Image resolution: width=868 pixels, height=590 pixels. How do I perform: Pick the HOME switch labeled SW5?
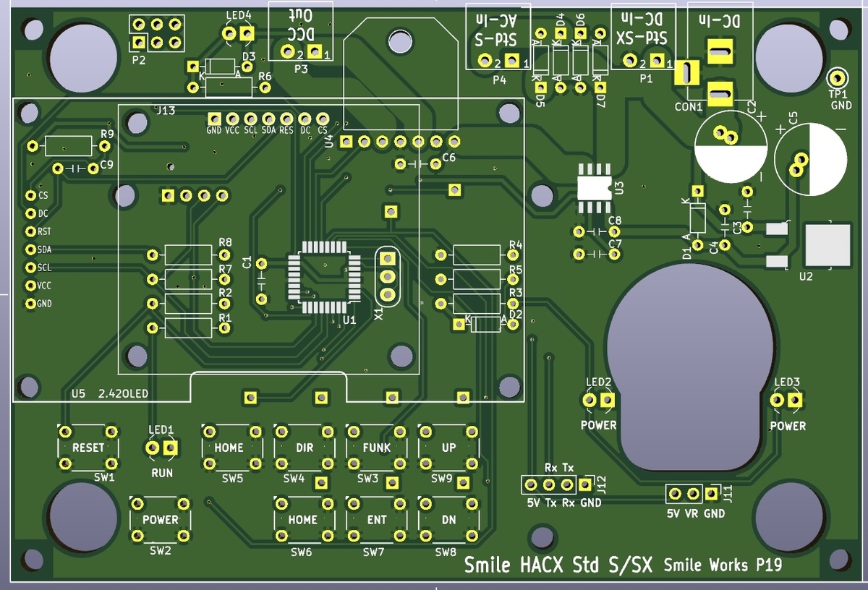[x=231, y=448]
